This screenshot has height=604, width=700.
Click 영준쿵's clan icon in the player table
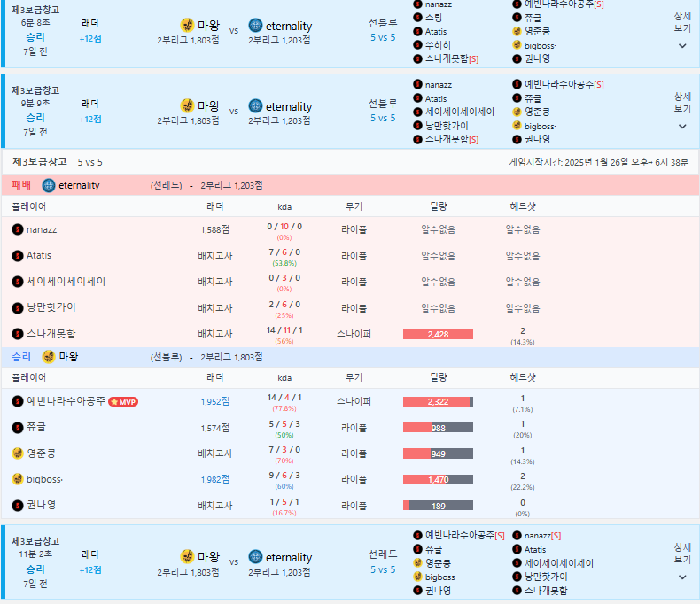click(18, 453)
